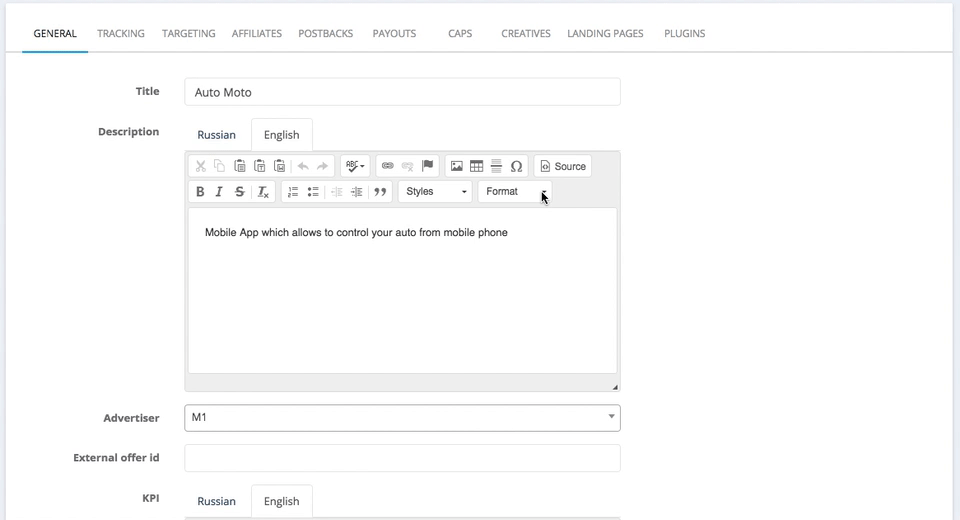Viewport: 960px width, 520px height.
Task: Open the Styles dropdown
Action: point(435,192)
